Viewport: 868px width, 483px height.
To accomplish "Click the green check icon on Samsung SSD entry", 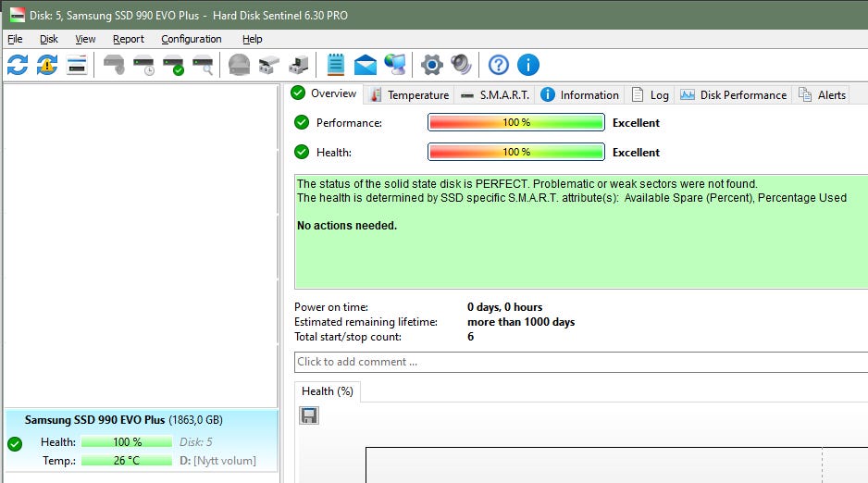I will (x=15, y=444).
